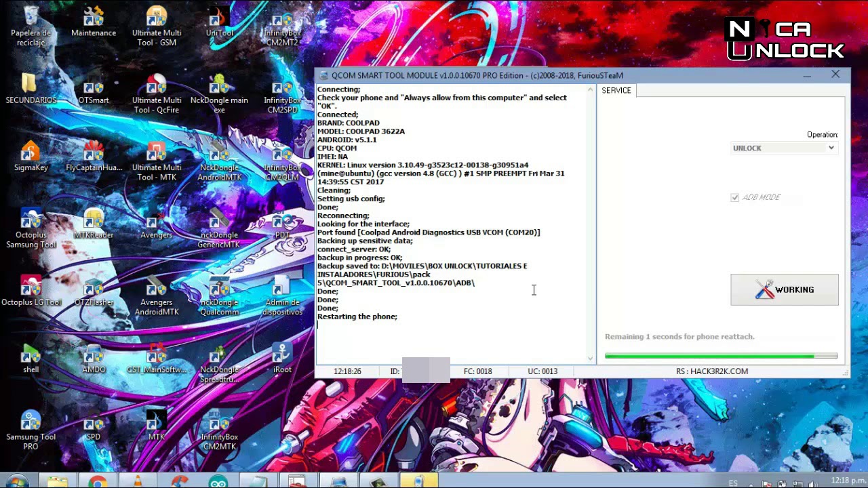
Task: Click the WORKING button
Action: click(785, 289)
